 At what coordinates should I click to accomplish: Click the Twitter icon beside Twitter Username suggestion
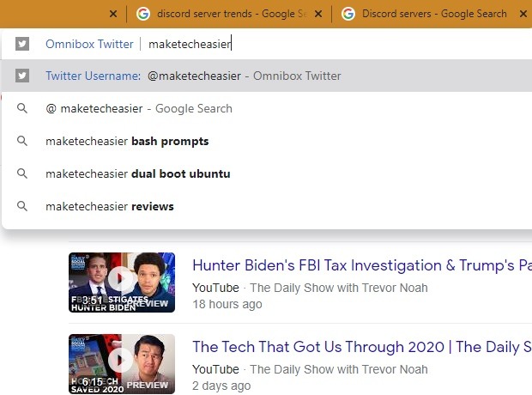coord(22,76)
